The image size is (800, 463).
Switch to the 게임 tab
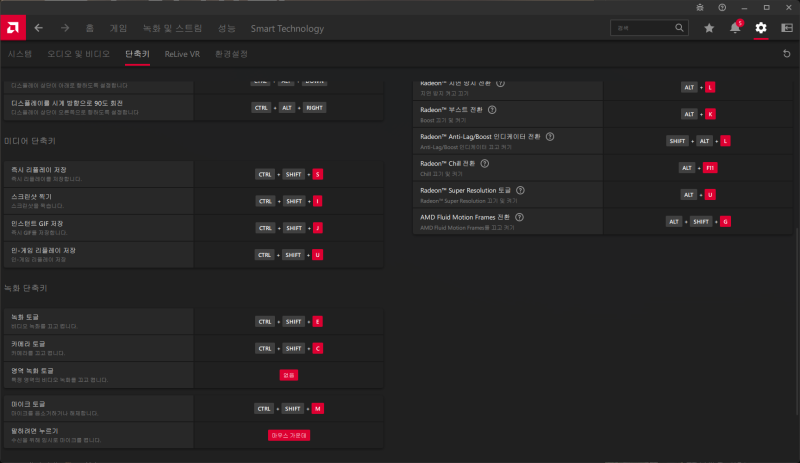(118, 29)
